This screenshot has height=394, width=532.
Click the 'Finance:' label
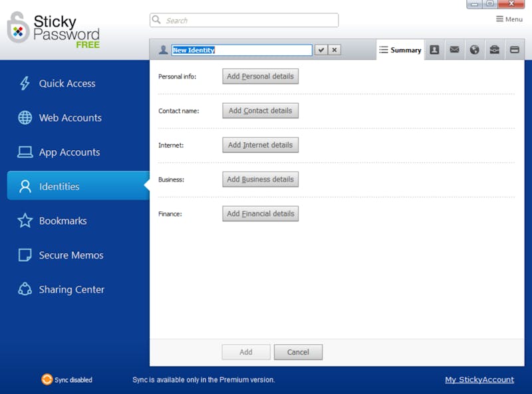coord(170,214)
